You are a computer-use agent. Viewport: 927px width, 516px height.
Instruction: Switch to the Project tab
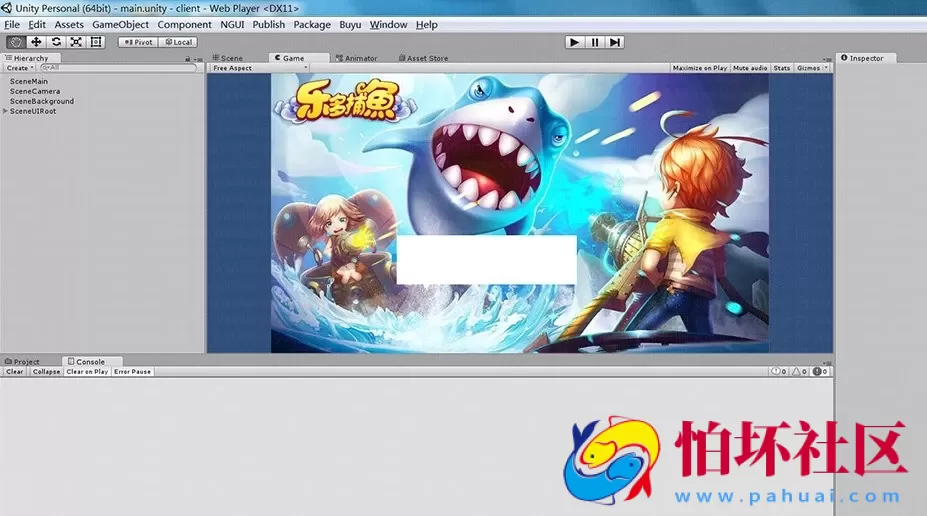[x=22, y=361]
